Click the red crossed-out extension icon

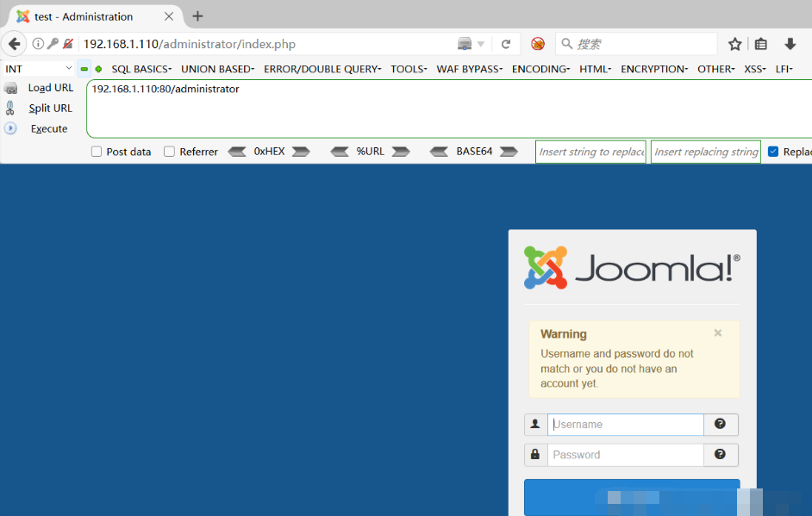coord(538,44)
